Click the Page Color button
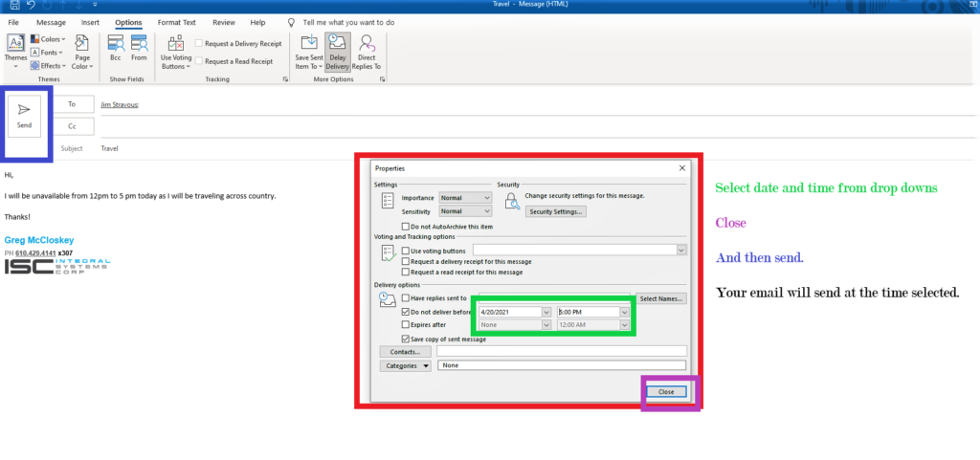Image resolution: width=980 pixels, height=460 pixels. [82, 52]
